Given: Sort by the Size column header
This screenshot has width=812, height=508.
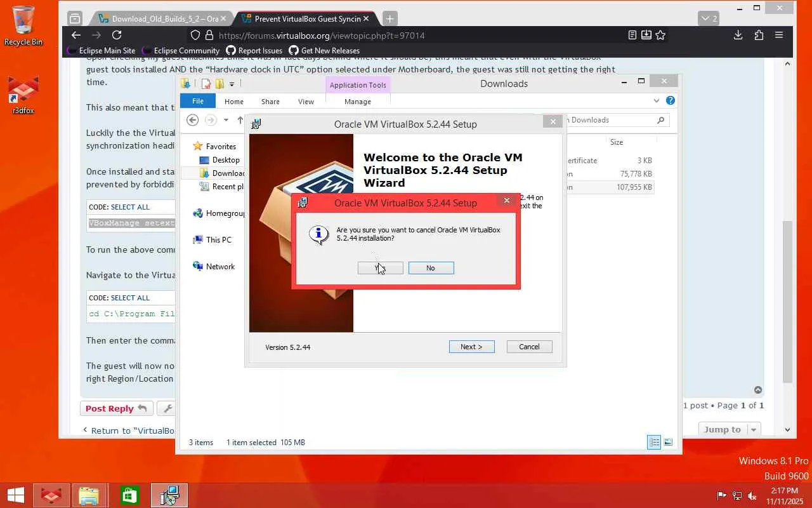Looking at the screenshot, I should pyautogui.click(x=617, y=142).
